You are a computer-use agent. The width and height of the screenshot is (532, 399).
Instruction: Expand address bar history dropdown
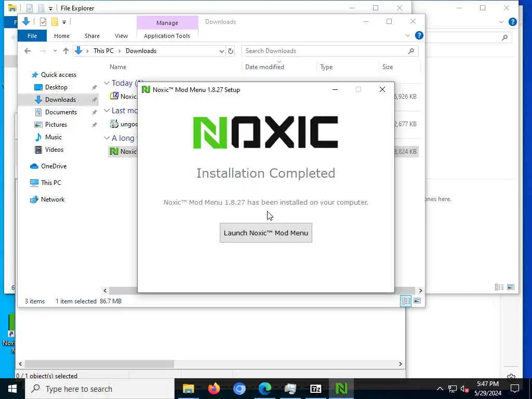[221, 51]
